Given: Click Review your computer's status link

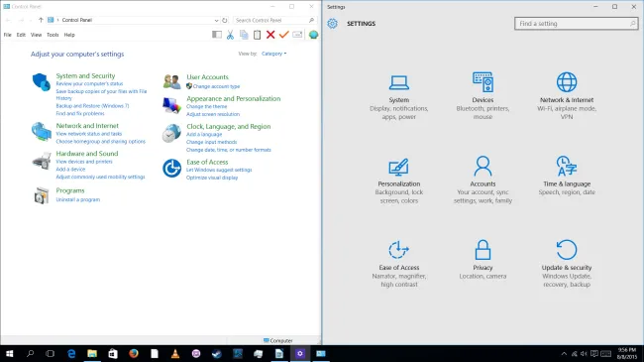Looking at the screenshot, I should coord(89,83).
